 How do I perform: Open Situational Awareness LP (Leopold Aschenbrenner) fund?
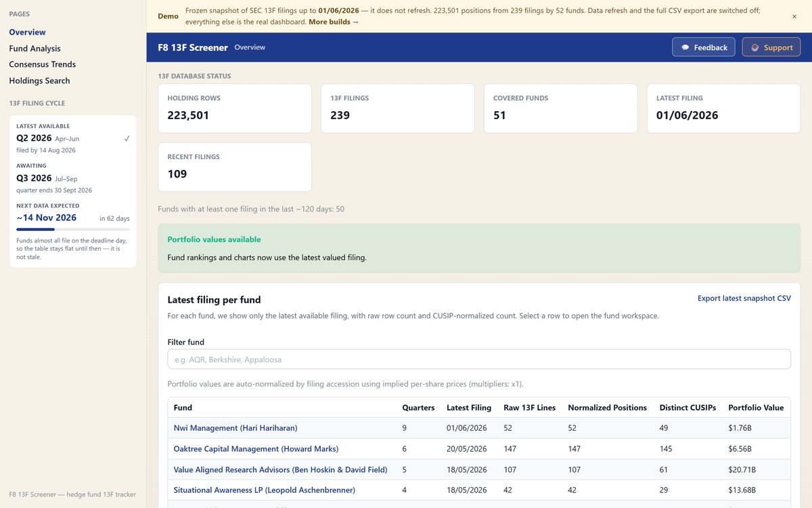265,490
